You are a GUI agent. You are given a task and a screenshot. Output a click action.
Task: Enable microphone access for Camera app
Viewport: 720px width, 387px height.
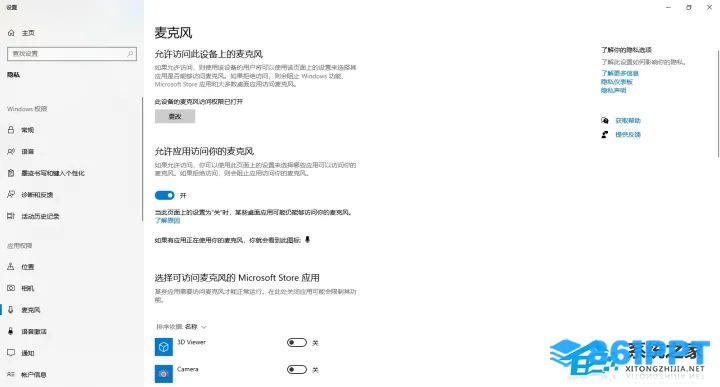click(x=297, y=370)
